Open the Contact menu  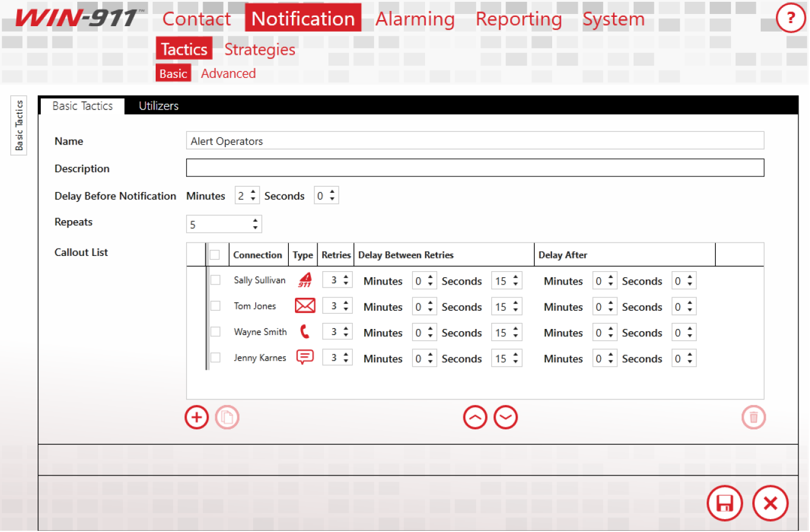click(x=196, y=19)
